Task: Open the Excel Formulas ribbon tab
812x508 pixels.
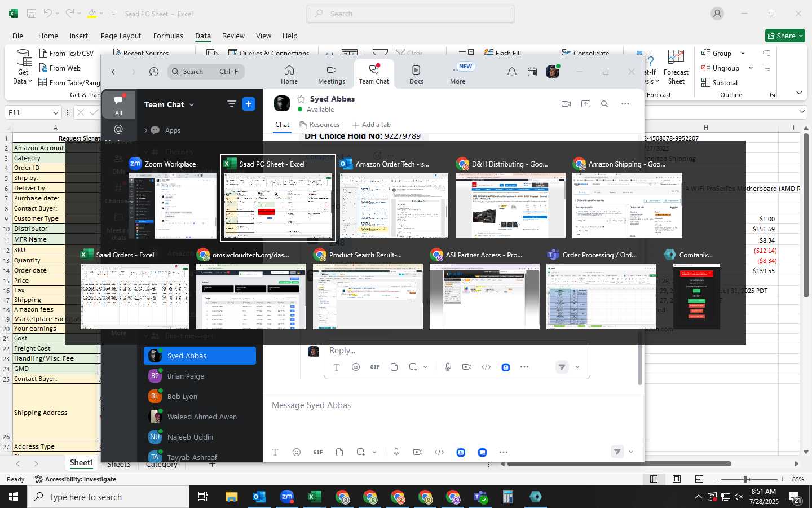Action: (168, 36)
